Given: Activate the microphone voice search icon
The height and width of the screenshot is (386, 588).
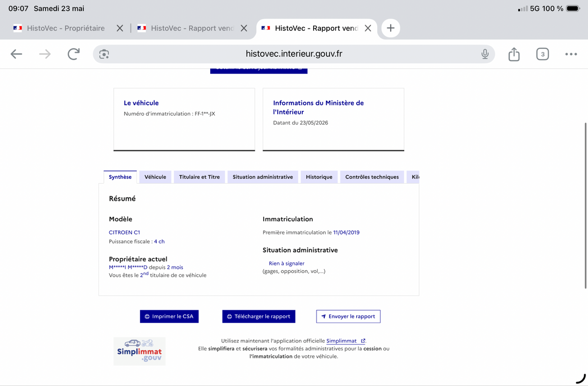Looking at the screenshot, I should (x=485, y=54).
